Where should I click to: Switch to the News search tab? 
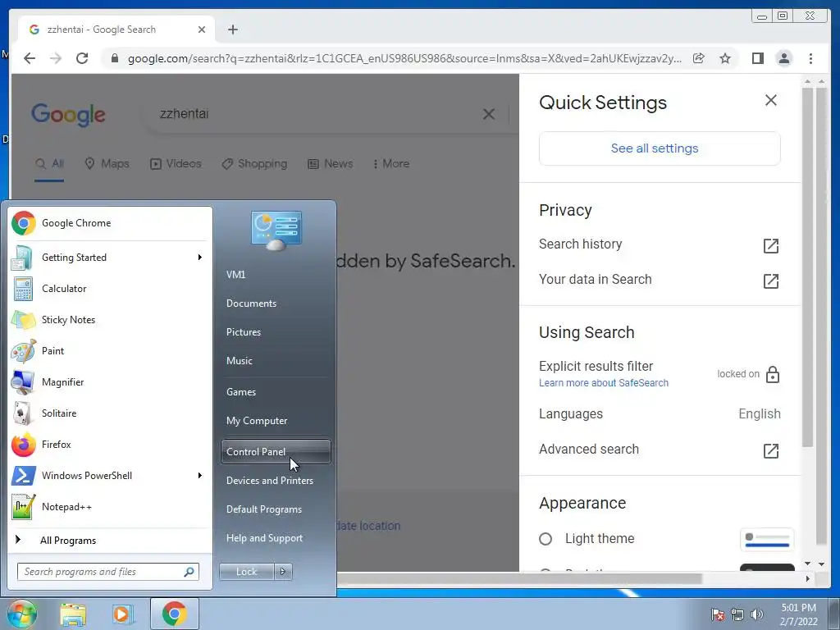[x=330, y=164]
